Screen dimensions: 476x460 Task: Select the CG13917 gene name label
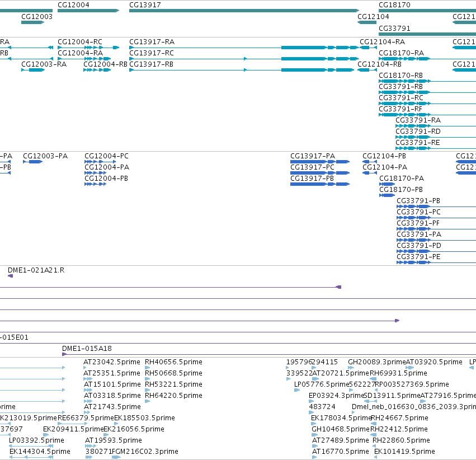click(145, 5)
